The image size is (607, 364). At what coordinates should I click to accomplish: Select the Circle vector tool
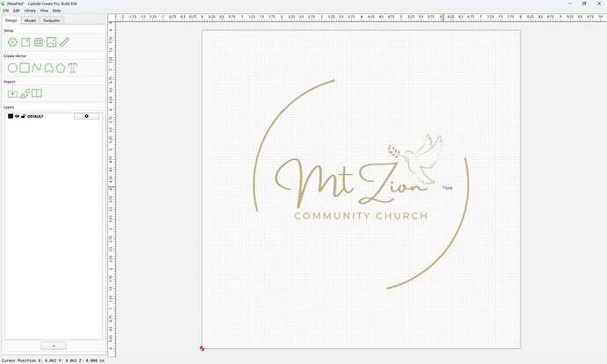pyautogui.click(x=12, y=68)
